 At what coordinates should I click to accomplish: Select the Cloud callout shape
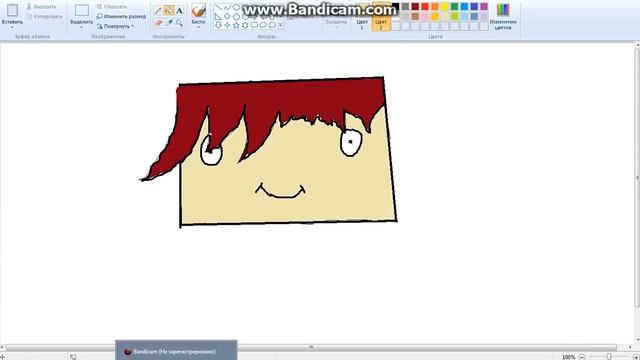coord(272,25)
